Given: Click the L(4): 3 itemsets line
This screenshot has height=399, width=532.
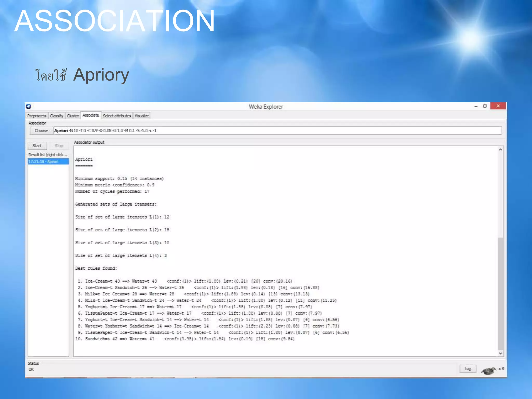Looking at the screenshot, I should coord(121,256).
